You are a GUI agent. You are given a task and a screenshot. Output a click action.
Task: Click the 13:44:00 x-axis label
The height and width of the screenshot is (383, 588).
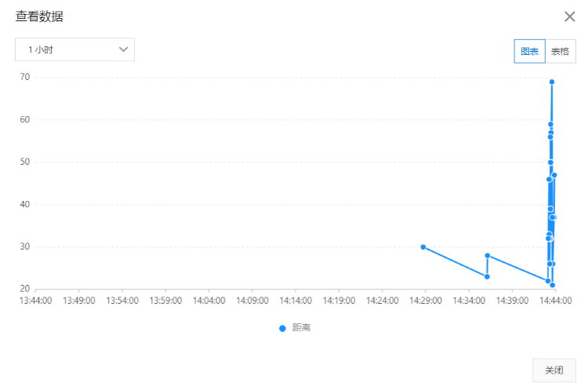click(x=35, y=300)
